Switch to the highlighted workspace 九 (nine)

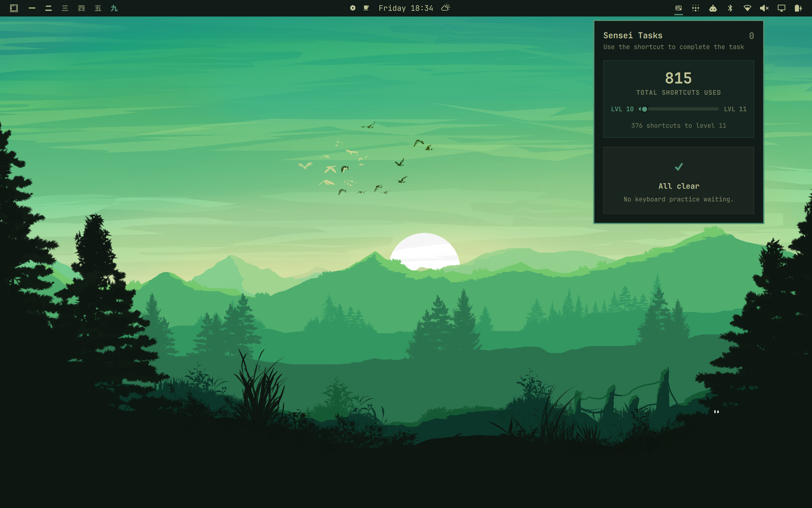click(x=114, y=8)
